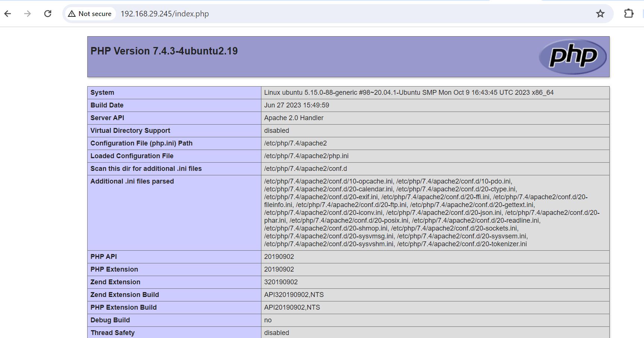The height and width of the screenshot is (338, 644).
Task: Select the PHP Version 7.4.3-4ubuntu2.19 heading
Action: click(164, 51)
